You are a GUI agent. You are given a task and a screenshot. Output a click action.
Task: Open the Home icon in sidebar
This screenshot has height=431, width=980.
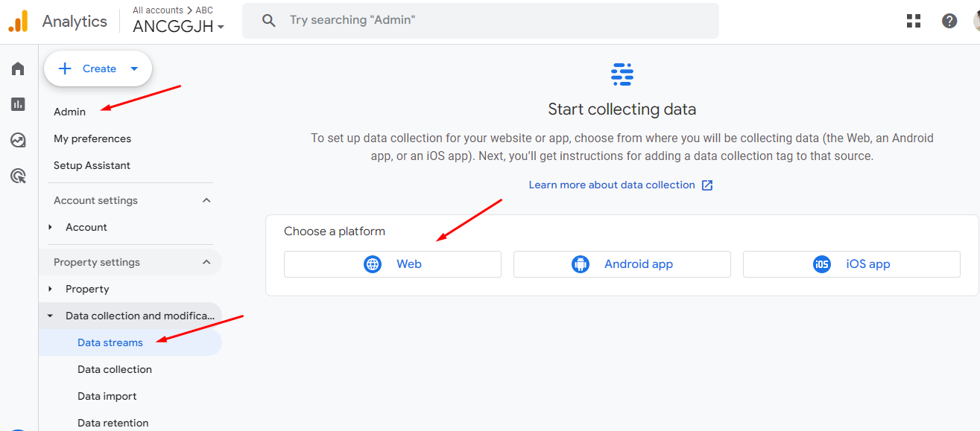[18, 68]
